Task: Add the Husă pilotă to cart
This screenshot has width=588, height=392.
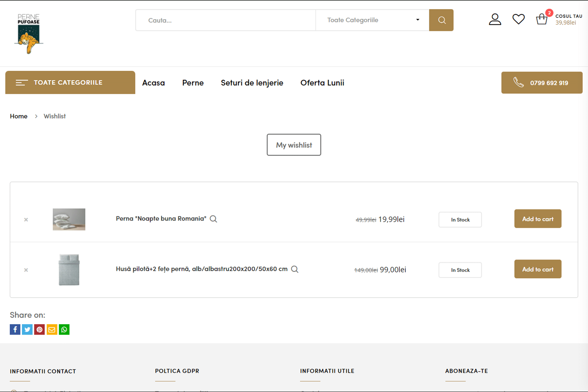Action: point(538,269)
